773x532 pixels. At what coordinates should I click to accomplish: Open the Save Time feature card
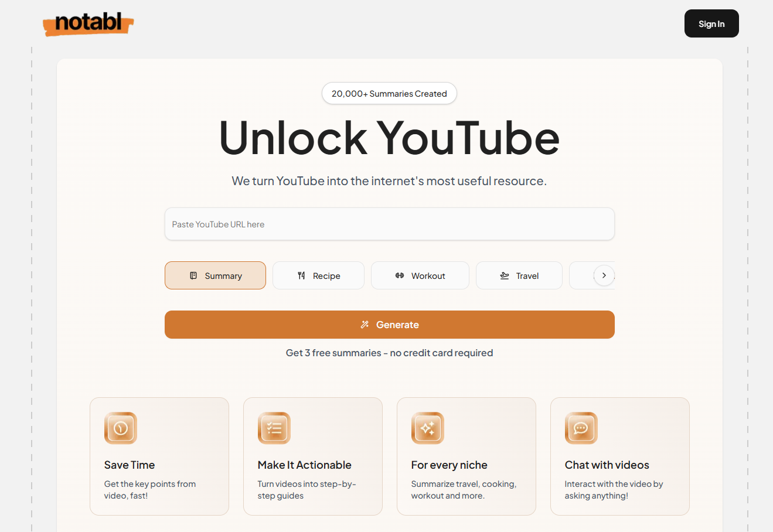(x=159, y=456)
